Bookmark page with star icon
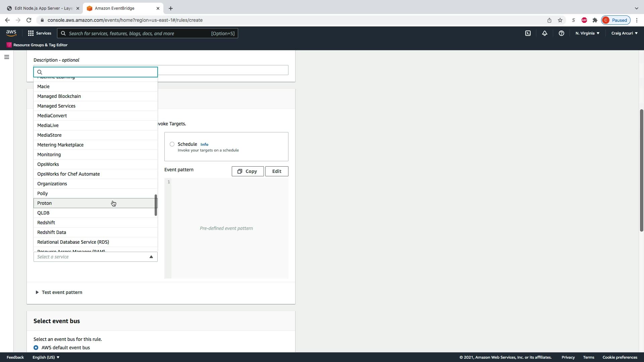 pyautogui.click(x=560, y=20)
